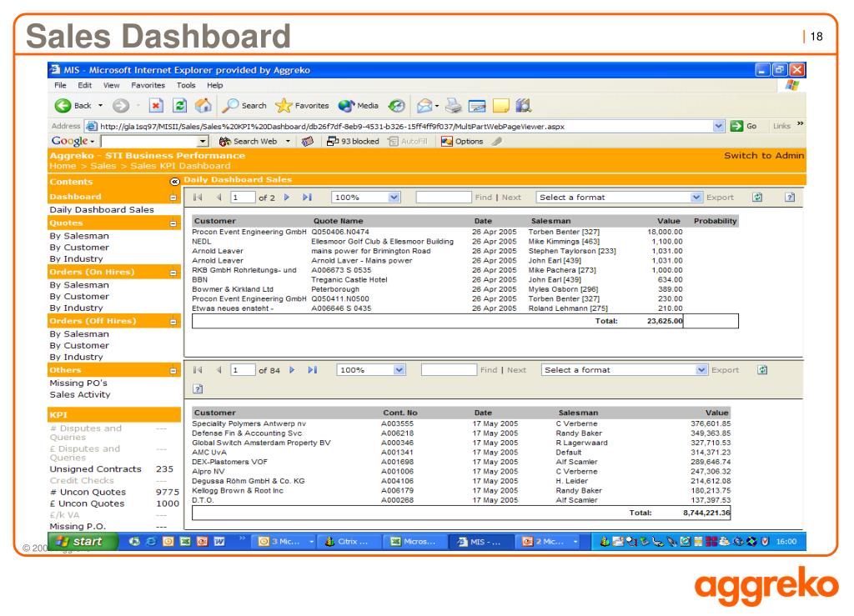Click the Mail envelope icon
The image size is (854, 616).
tap(424, 106)
